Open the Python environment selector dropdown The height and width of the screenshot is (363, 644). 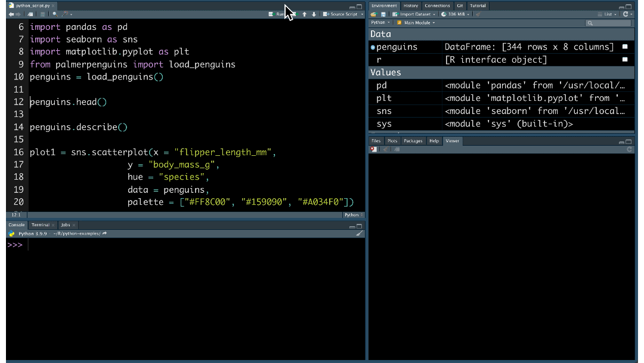point(381,23)
